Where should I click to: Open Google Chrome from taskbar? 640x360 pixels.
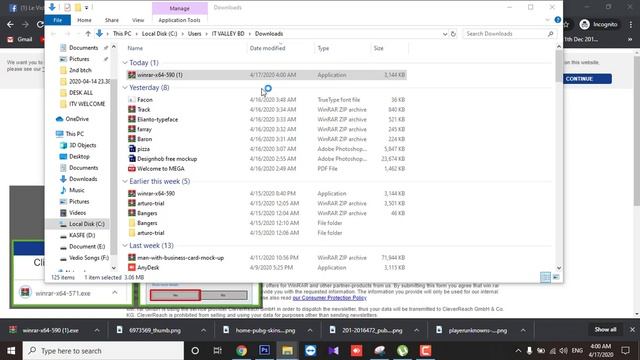(x=242, y=351)
